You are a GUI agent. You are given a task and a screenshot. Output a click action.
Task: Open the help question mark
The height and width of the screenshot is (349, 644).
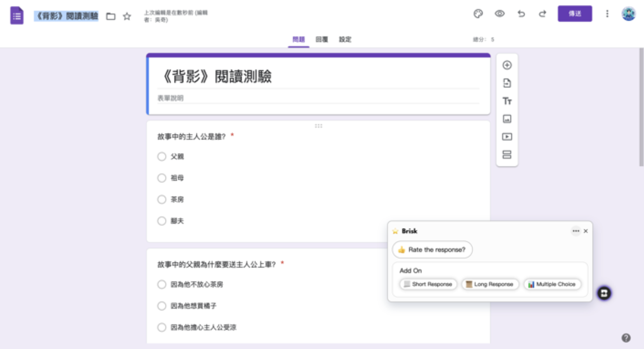[626, 338]
